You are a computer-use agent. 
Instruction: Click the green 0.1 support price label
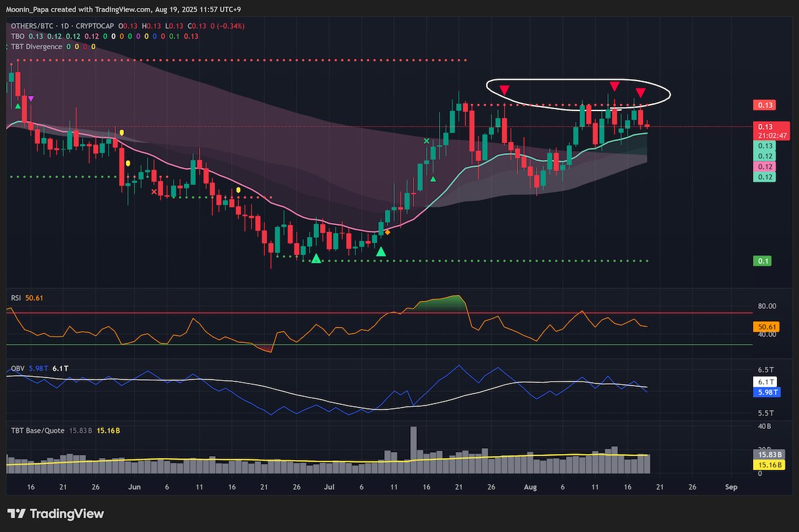[x=763, y=261]
